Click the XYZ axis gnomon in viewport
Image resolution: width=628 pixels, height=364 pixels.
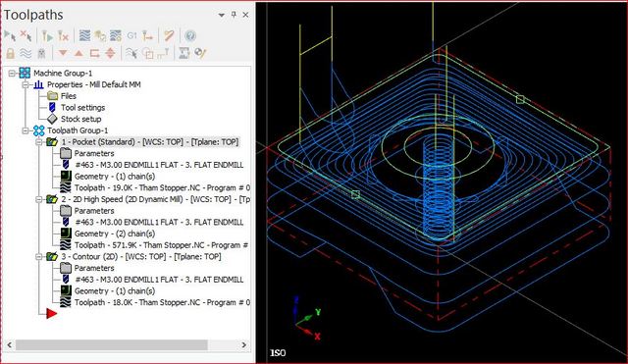[307, 318]
